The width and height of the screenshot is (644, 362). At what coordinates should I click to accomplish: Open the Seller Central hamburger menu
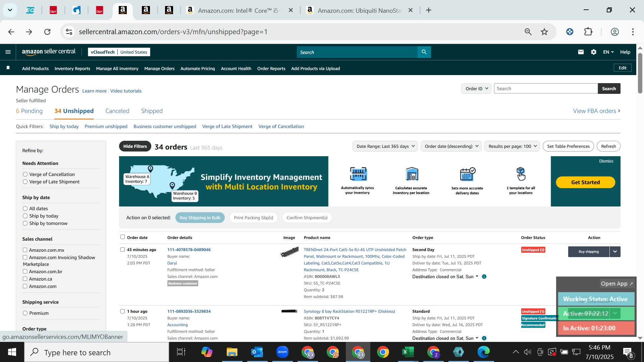pyautogui.click(x=8, y=52)
